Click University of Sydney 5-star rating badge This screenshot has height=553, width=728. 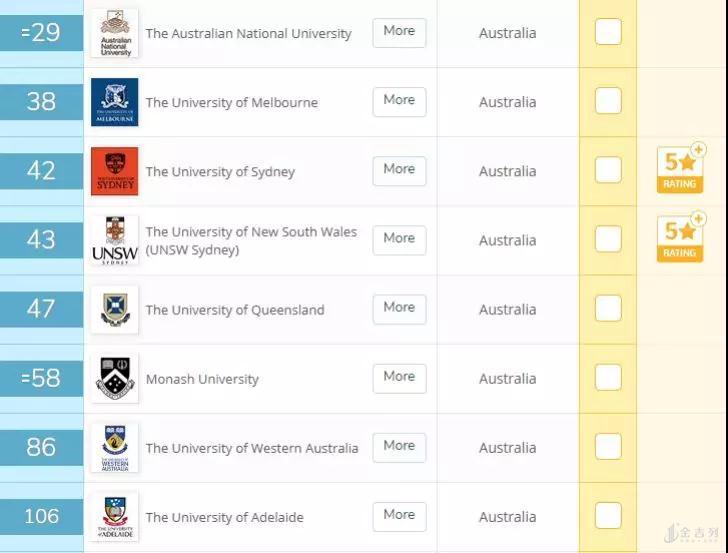click(681, 169)
